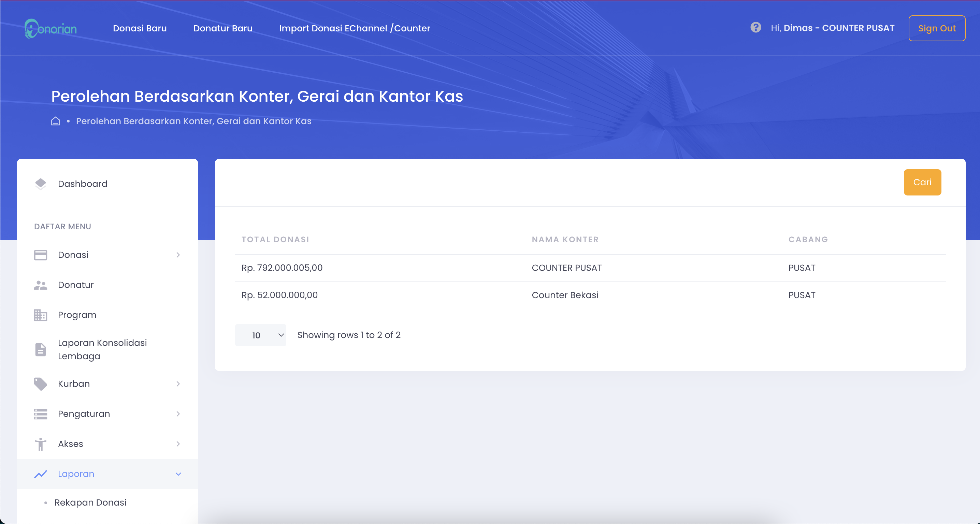Image resolution: width=980 pixels, height=524 pixels.
Task: Click the home breadcrumb icon
Action: pyautogui.click(x=56, y=121)
